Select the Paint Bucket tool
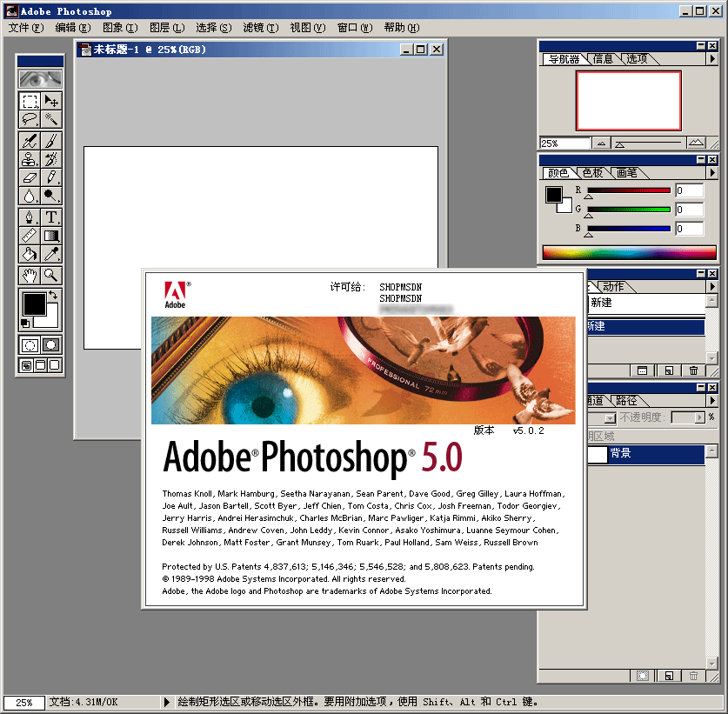The height and width of the screenshot is (714, 728). tap(30, 254)
